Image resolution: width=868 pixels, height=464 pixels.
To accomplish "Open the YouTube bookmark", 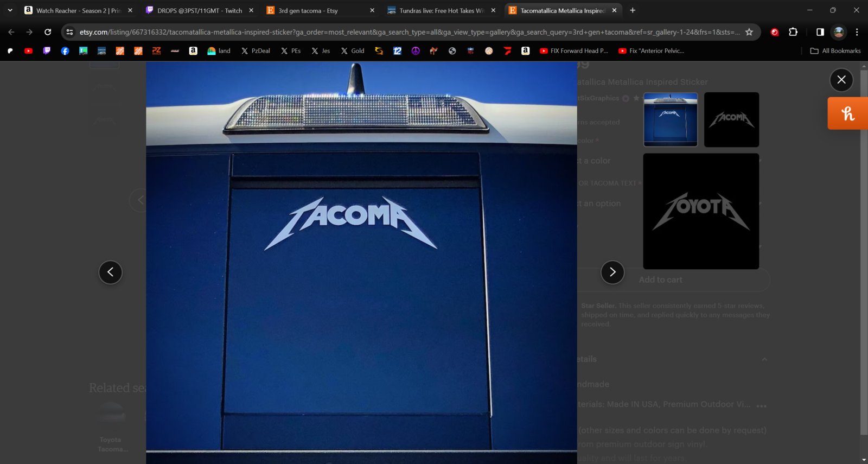I will [28, 51].
